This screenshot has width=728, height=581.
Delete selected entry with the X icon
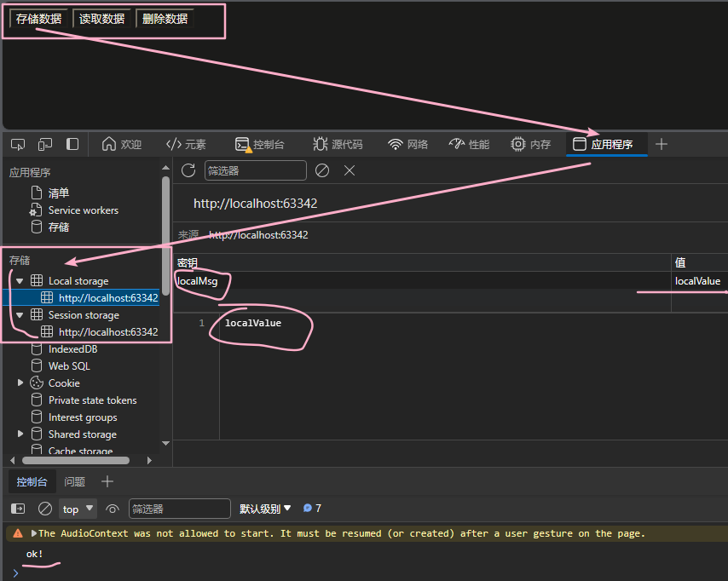350,170
